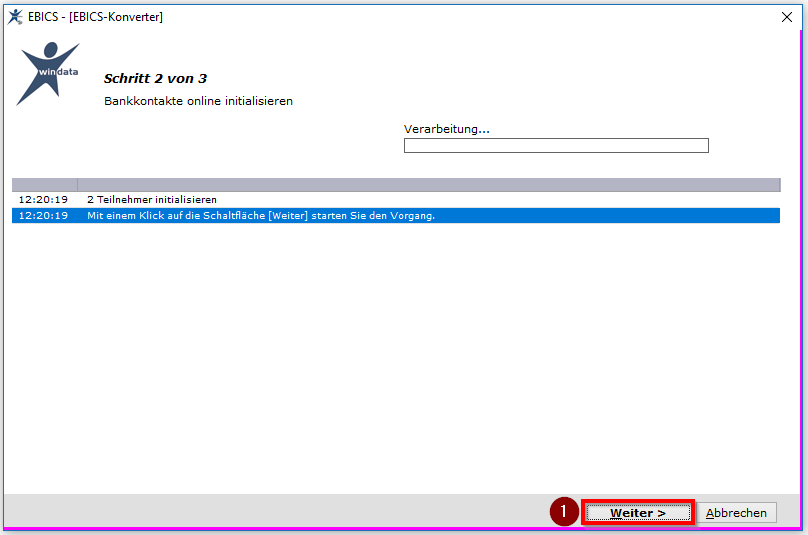Click the Weiter > button
Image resolution: width=808 pixels, height=535 pixels.
coord(638,513)
